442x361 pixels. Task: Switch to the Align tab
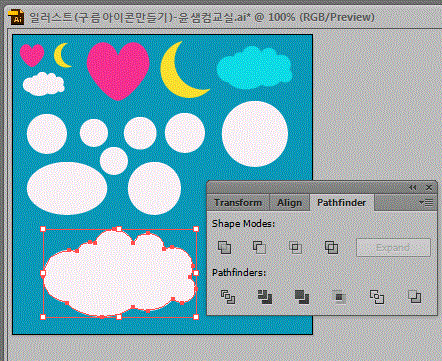[x=289, y=202]
